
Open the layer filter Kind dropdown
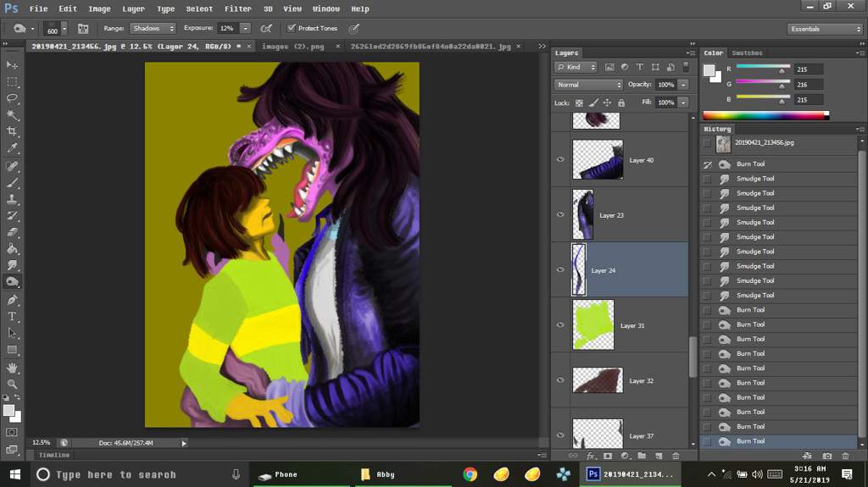[x=576, y=67]
